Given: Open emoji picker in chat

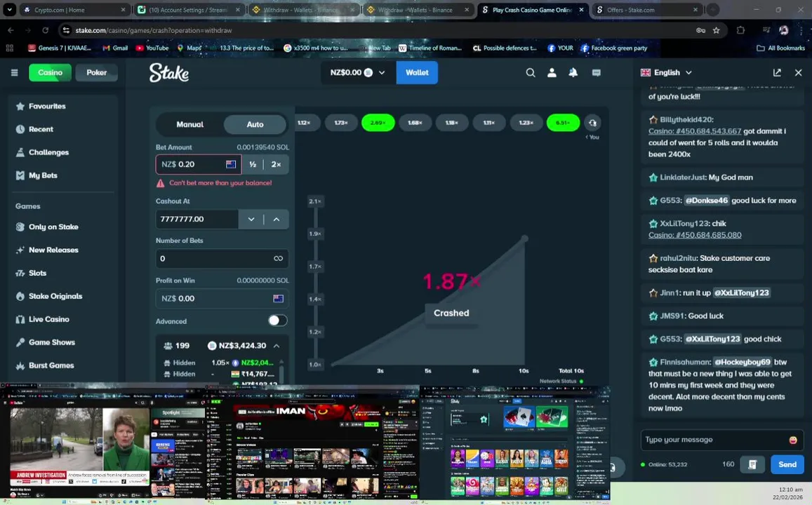Looking at the screenshot, I should tap(793, 440).
